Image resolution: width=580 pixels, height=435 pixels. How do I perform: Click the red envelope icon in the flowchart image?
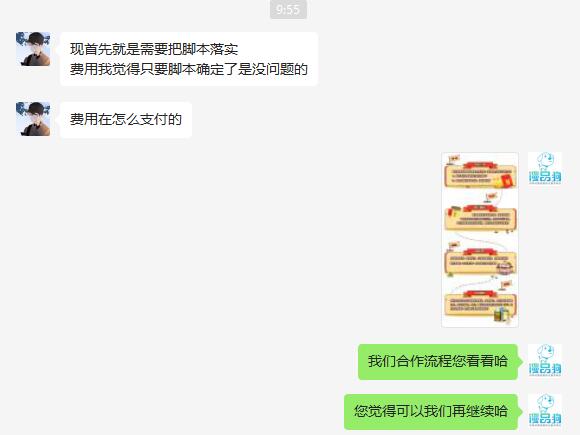(507, 181)
